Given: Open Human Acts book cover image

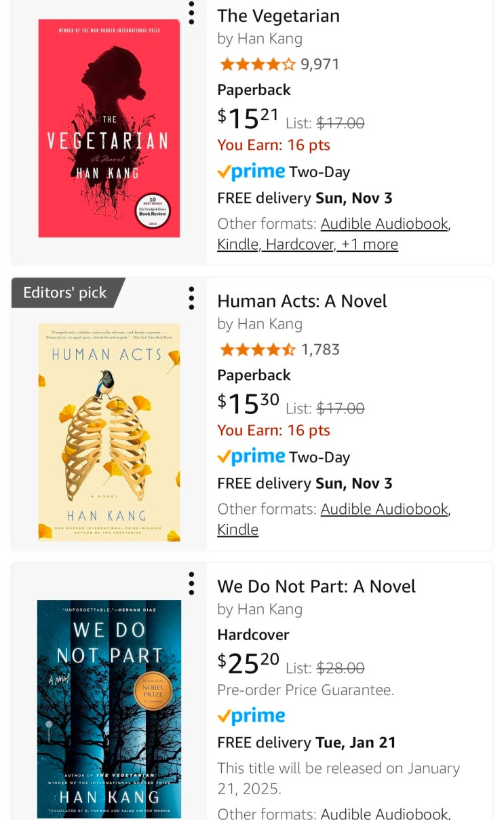Looking at the screenshot, I should pyautogui.click(x=109, y=432).
